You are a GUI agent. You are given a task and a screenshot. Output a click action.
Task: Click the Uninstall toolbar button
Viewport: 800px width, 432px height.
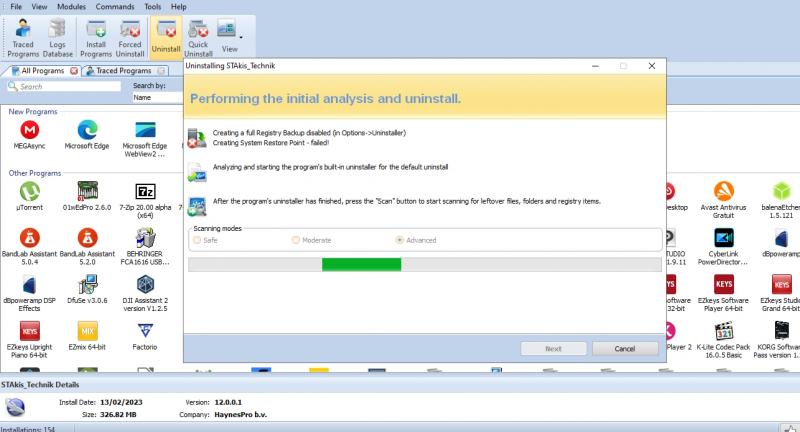click(166, 38)
